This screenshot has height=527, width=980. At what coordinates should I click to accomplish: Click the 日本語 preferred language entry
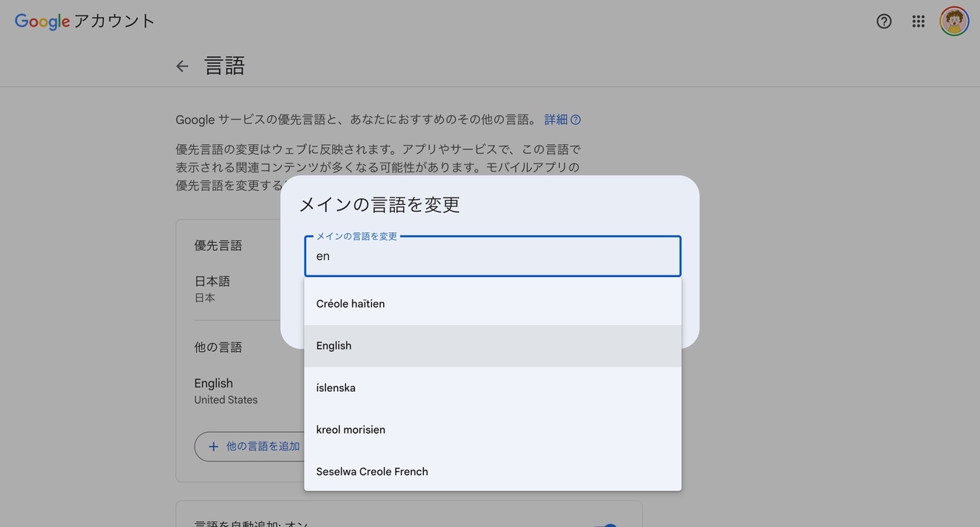pyautogui.click(x=212, y=289)
